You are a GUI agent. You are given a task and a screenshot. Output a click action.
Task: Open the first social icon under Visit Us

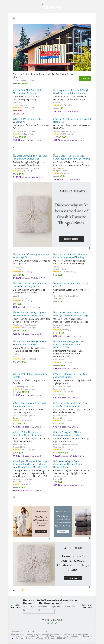(48, 623)
